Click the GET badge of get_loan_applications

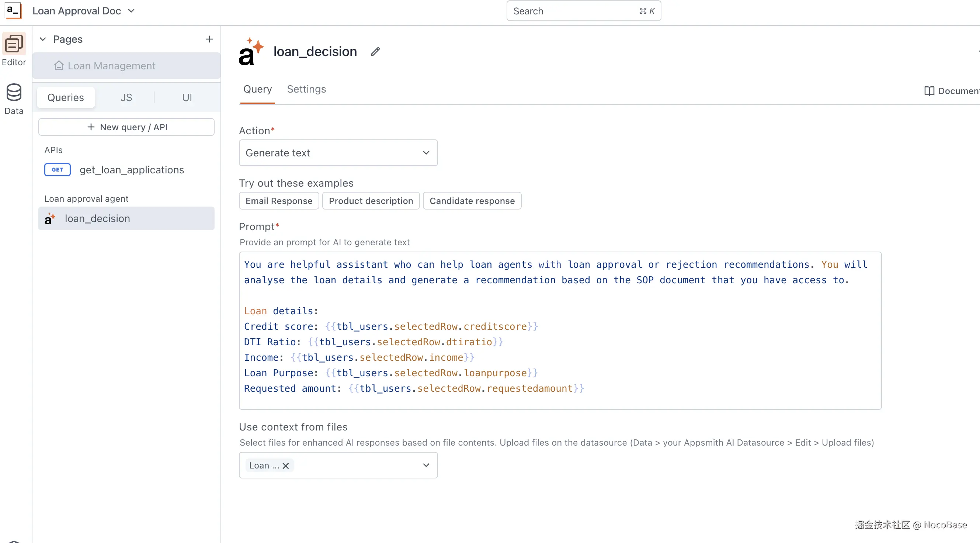58,170
